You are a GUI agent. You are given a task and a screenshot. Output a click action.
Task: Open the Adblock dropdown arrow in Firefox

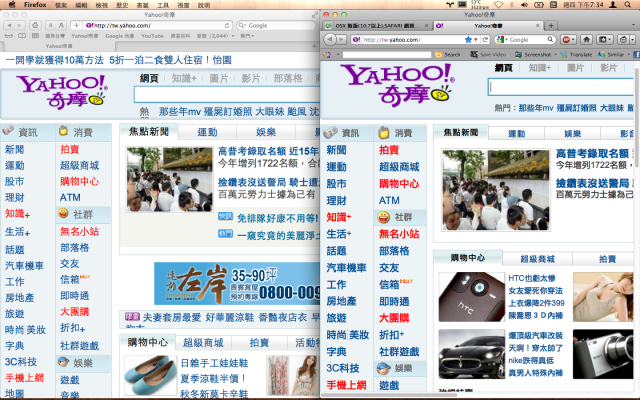(573, 40)
